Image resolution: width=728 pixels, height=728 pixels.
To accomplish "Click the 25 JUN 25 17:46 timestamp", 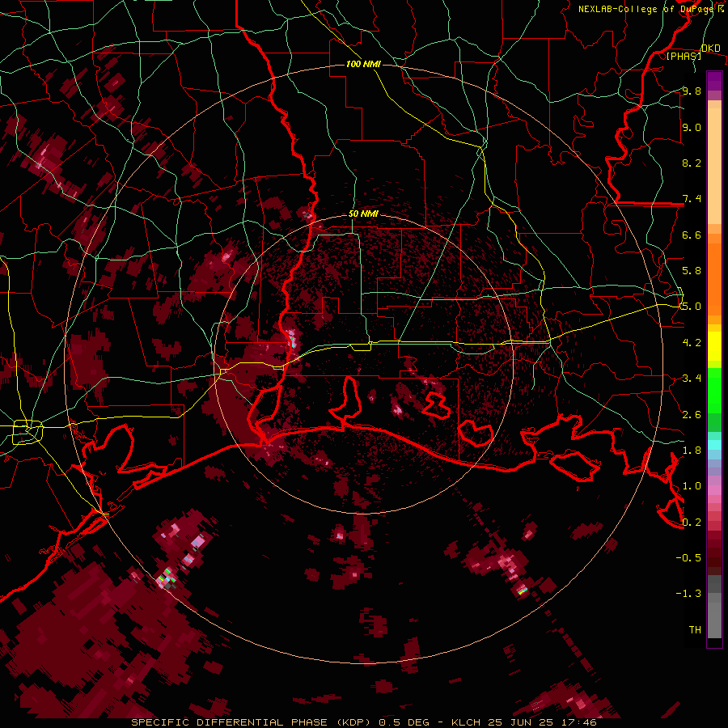I will pos(542,722).
